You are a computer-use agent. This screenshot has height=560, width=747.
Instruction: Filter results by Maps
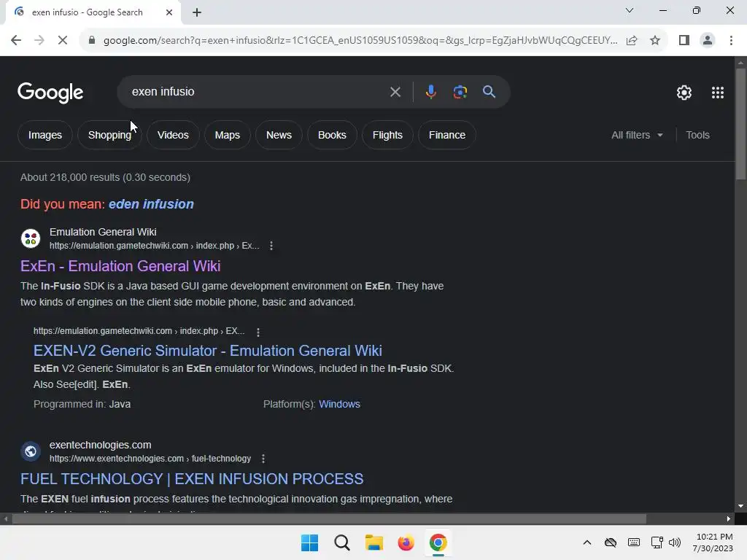point(228,135)
